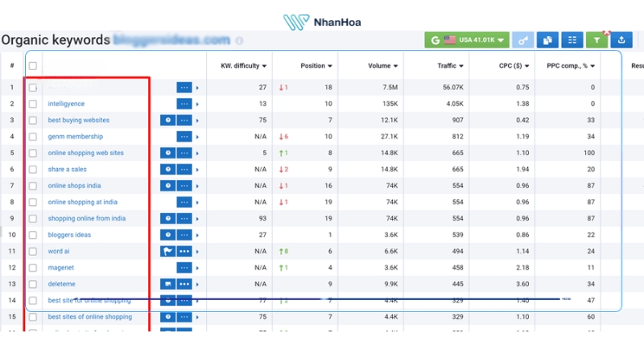Viewport: 644px width, 362px height.
Task: Open the bloggers ideas keyword link
Action: [x=69, y=235]
